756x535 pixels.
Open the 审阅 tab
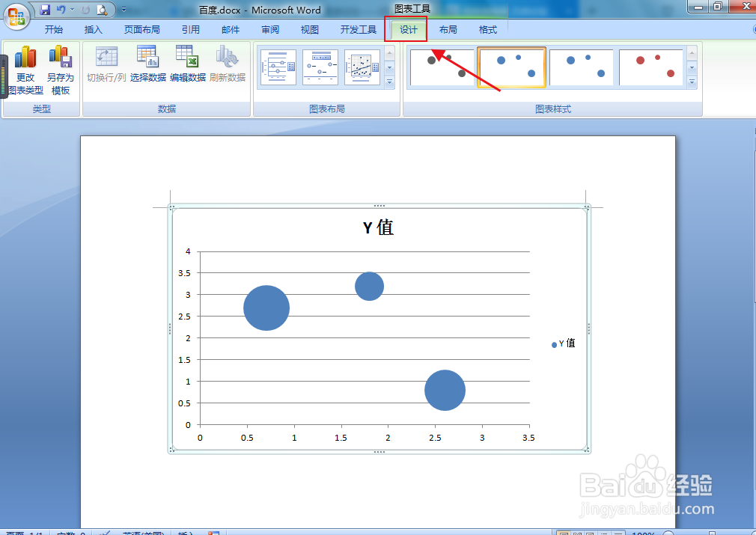270,30
